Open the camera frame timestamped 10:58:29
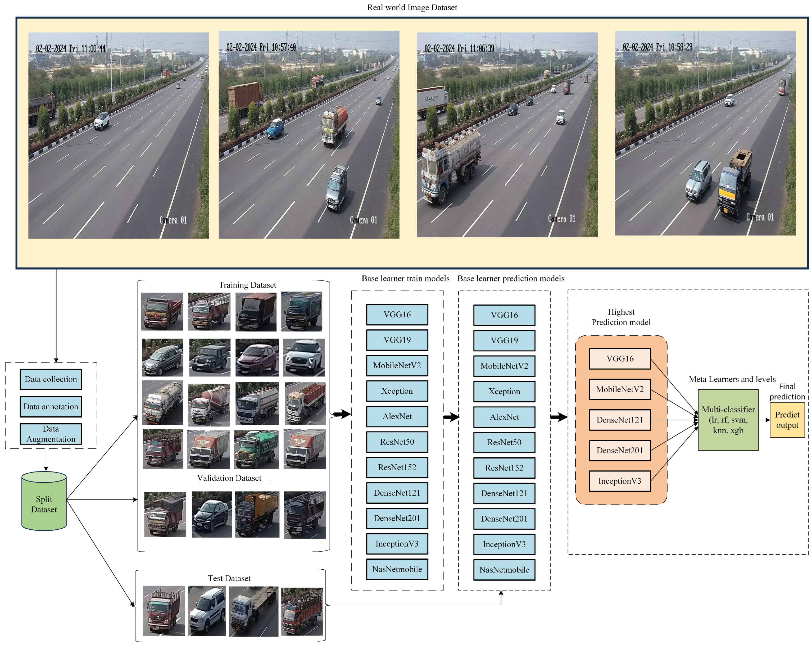Viewport: 812px width, 645px height. [x=705, y=133]
